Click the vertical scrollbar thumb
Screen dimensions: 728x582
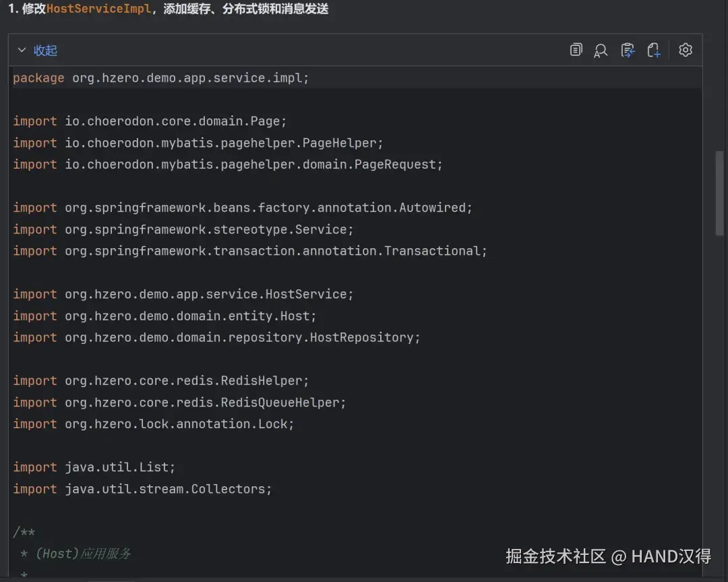(719, 192)
